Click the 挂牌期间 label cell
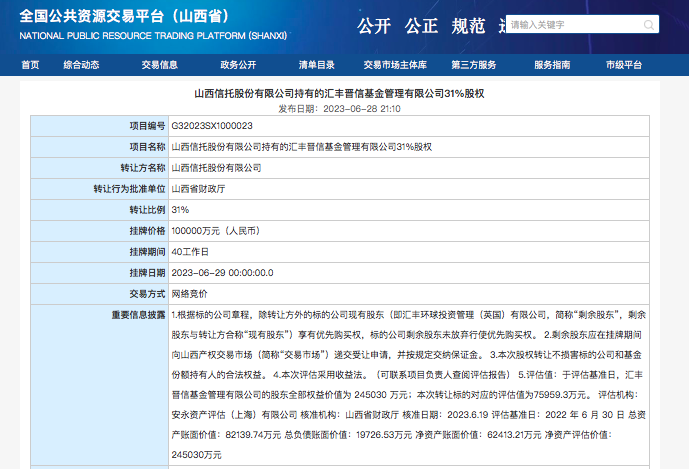Image resolution: width=689 pixels, height=469 pixels. tap(100, 252)
